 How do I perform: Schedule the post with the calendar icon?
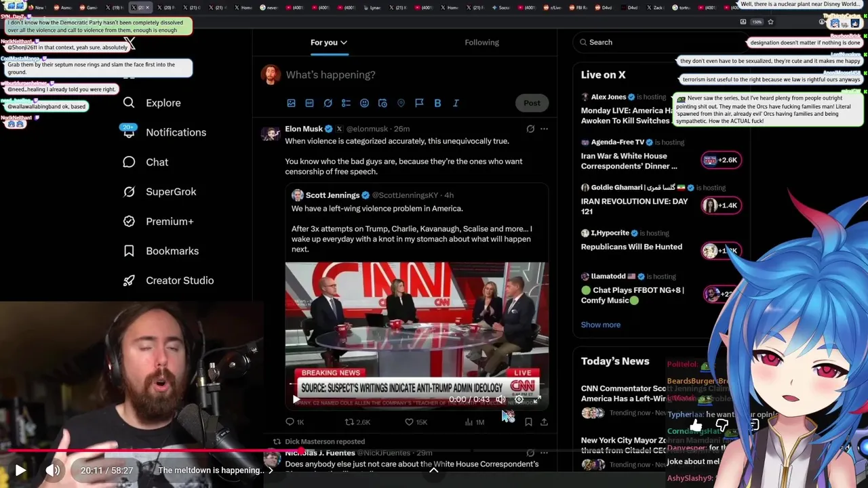[x=382, y=103]
